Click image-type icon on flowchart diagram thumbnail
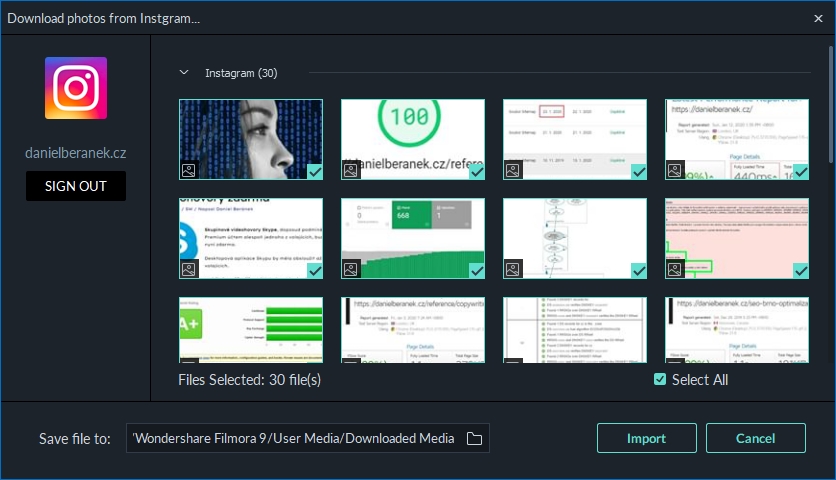This screenshot has width=836, height=480. click(x=513, y=269)
